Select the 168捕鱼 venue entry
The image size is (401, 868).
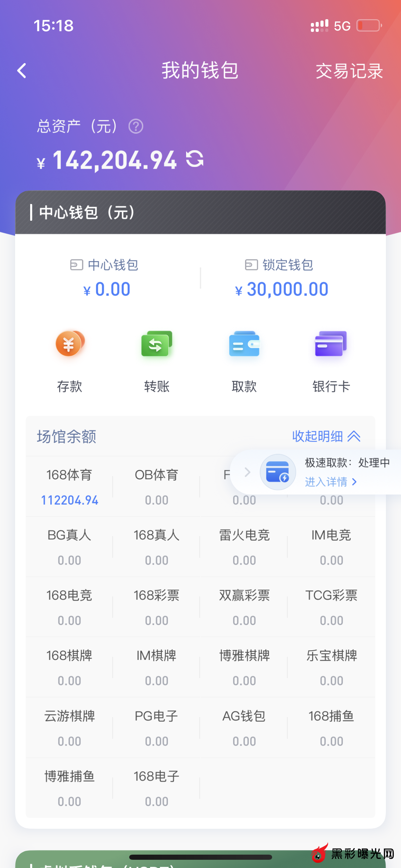tap(331, 728)
